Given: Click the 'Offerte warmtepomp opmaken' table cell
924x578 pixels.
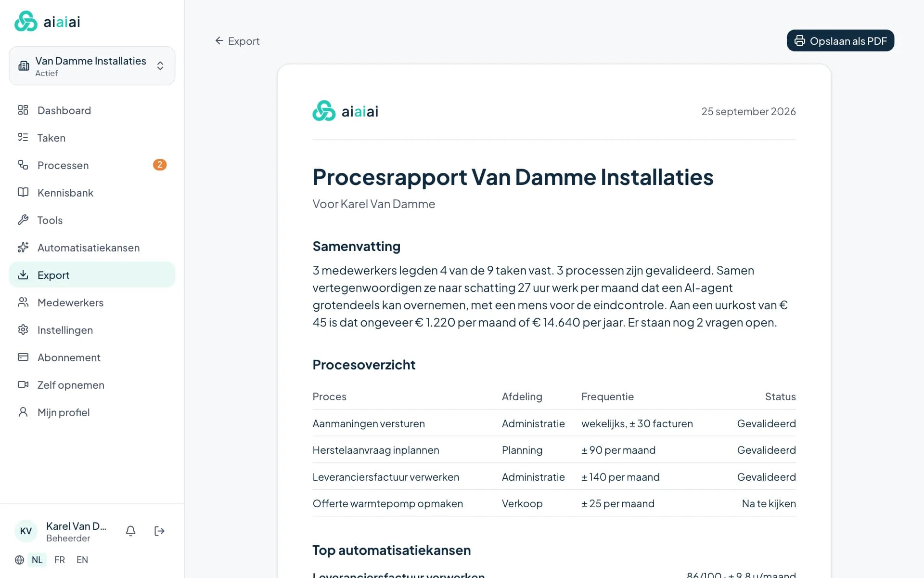Looking at the screenshot, I should (x=388, y=504).
